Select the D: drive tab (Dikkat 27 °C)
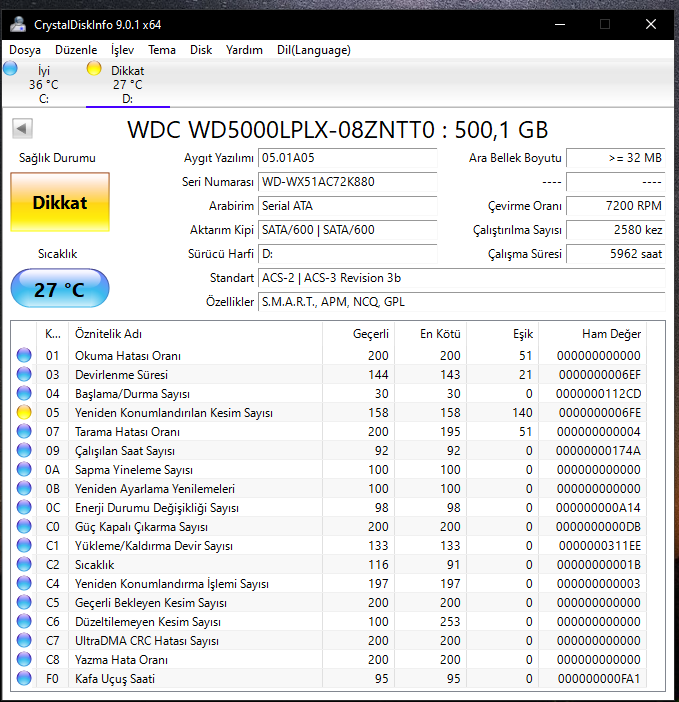679x702 pixels. (128, 84)
